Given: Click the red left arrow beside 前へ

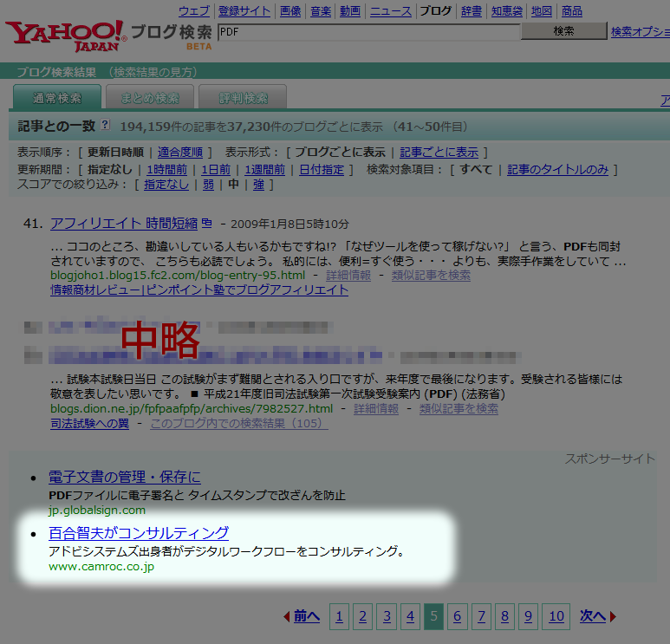Looking at the screenshot, I should 287,616.
